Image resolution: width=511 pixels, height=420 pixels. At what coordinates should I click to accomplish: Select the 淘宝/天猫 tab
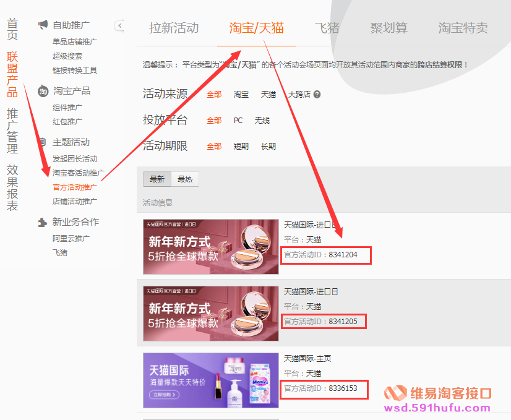(x=257, y=28)
